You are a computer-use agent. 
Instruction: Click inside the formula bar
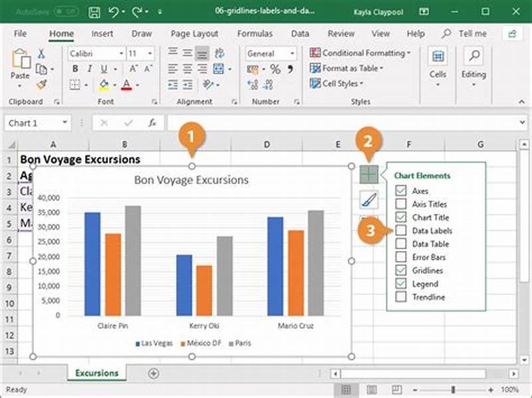[x=299, y=122]
